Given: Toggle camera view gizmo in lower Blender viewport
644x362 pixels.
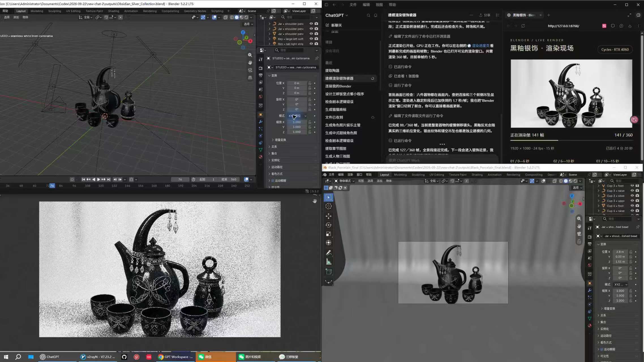Looking at the screenshot, I should tap(579, 234).
